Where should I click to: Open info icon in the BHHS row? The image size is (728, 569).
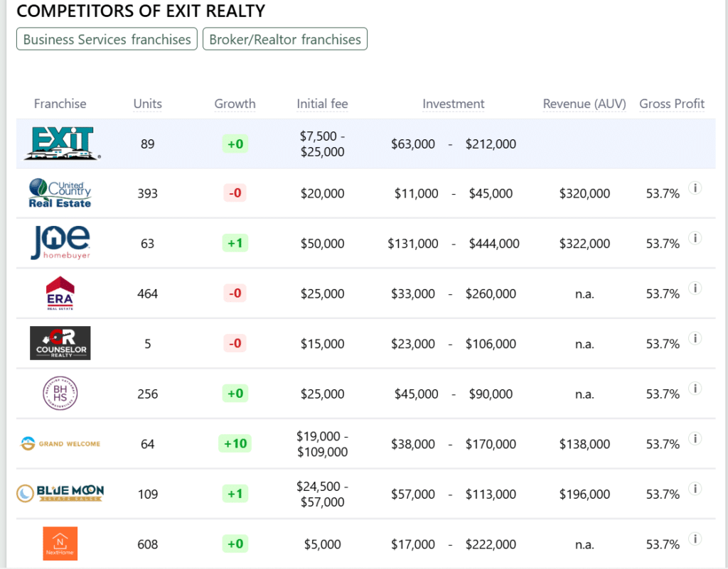pos(695,389)
